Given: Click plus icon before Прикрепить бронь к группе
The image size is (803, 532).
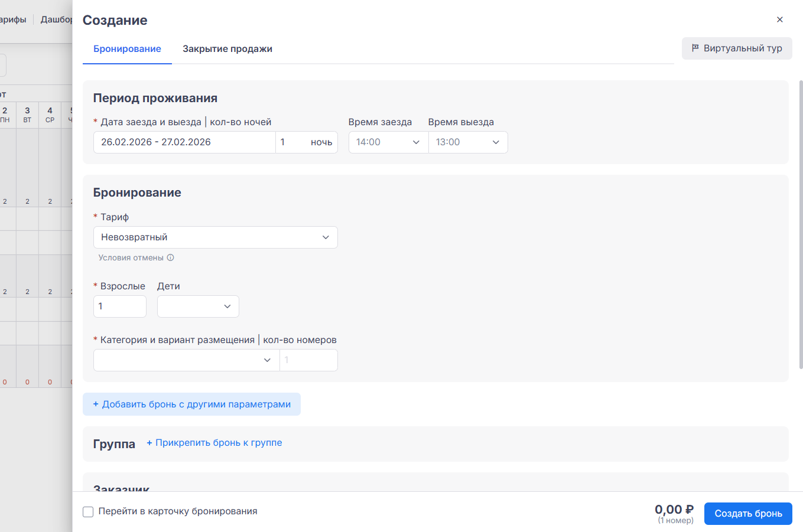Looking at the screenshot, I should [149, 443].
